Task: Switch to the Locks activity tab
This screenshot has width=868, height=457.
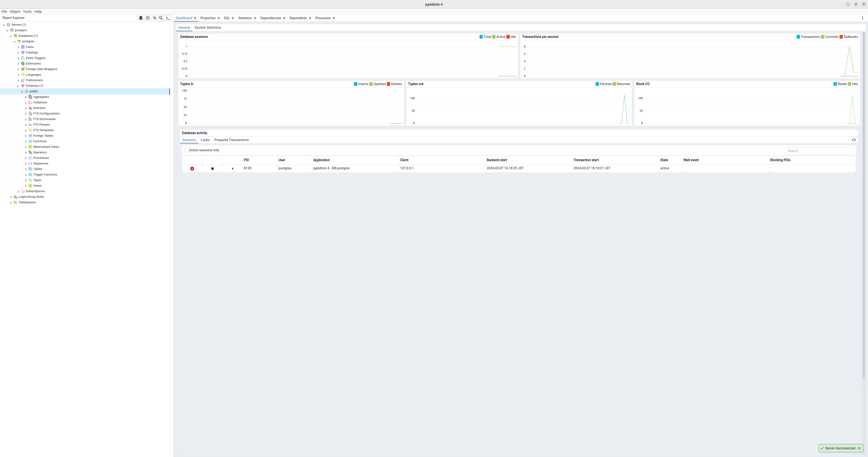Action: (x=205, y=140)
